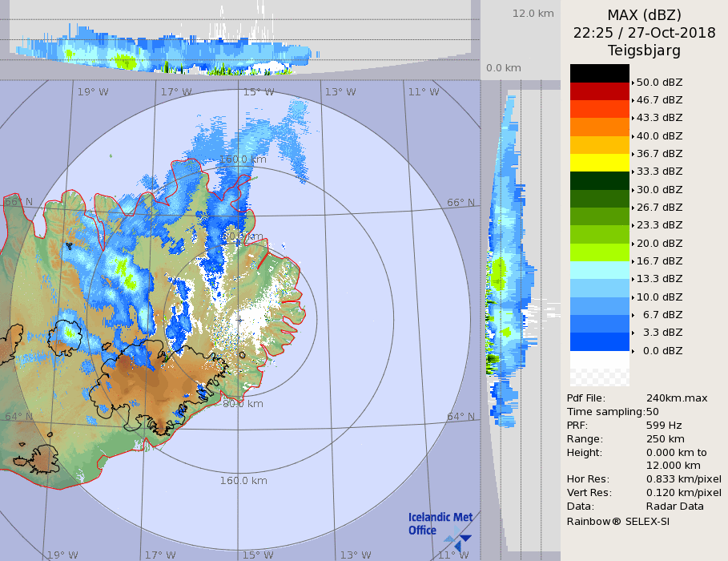
Task: Click the 22:25 / 27-Oct-2018 timestamp
Action: coord(644,33)
